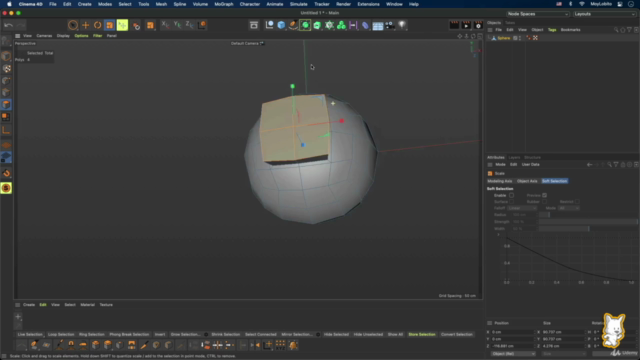Open the Simulate menu
The height and width of the screenshot is (360, 640).
coord(298,4)
